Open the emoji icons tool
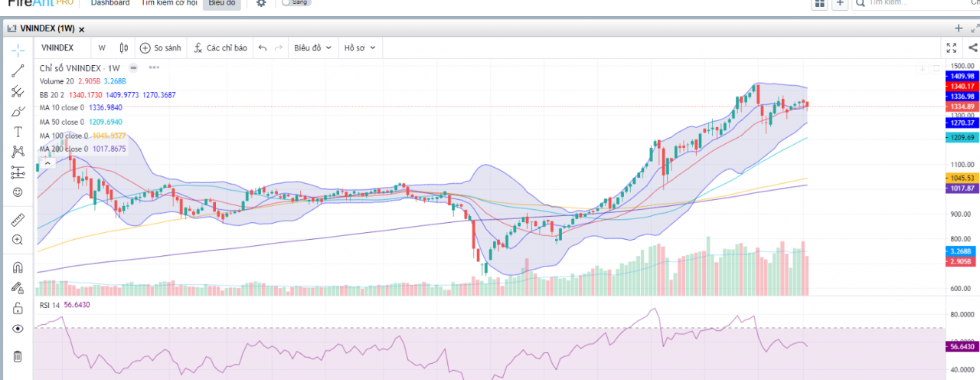Viewport: 980px width, 380px height. click(x=18, y=192)
